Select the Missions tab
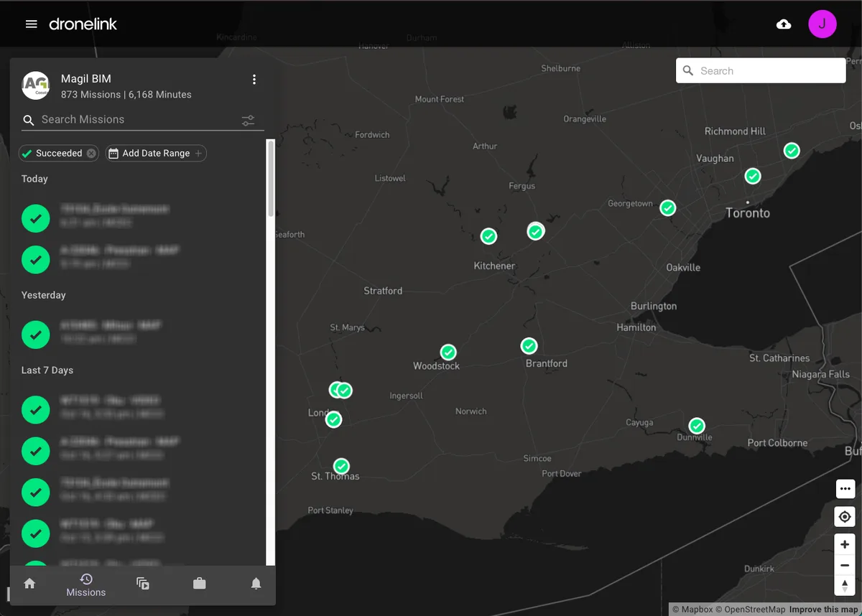 (x=86, y=585)
